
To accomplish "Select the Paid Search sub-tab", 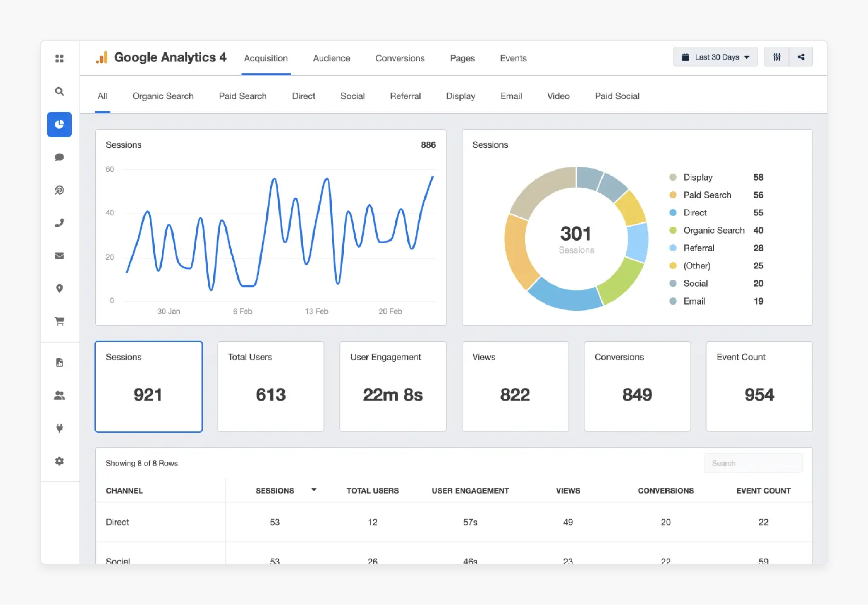I will coord(243,96).
